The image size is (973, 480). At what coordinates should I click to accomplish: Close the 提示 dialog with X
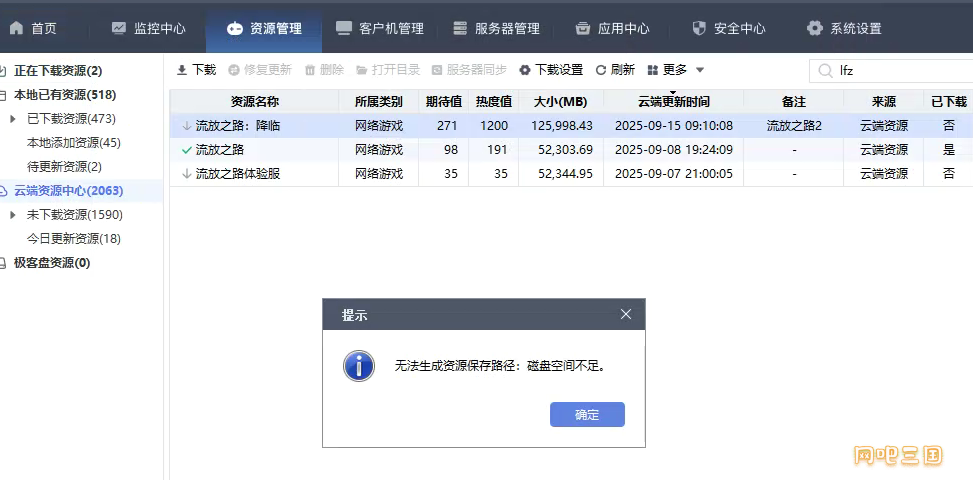[x=626, y=314]
